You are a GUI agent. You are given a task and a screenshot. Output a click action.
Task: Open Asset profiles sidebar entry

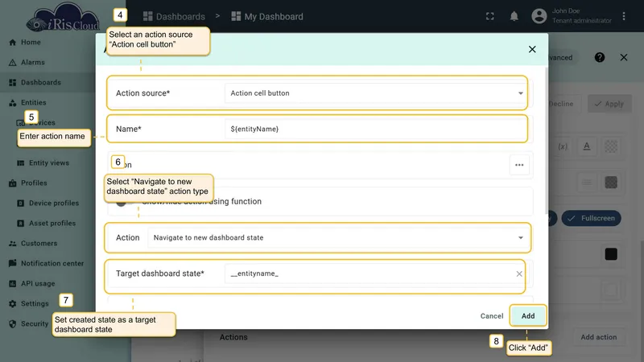52,224
